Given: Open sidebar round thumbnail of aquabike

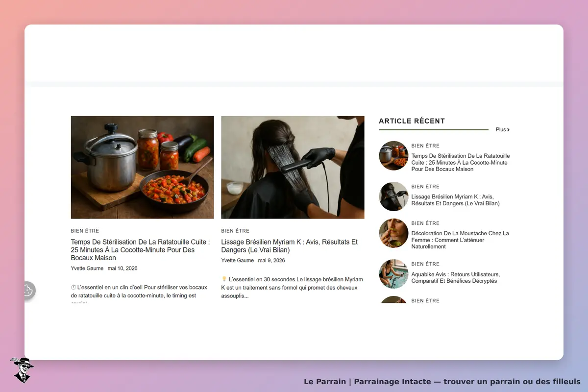Looking at the screenshot, I should (x=393, y=273).
